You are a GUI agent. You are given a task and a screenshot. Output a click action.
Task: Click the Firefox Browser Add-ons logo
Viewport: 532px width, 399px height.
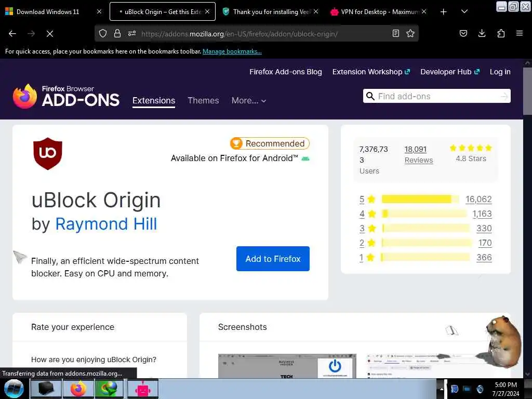coord(66,96)
